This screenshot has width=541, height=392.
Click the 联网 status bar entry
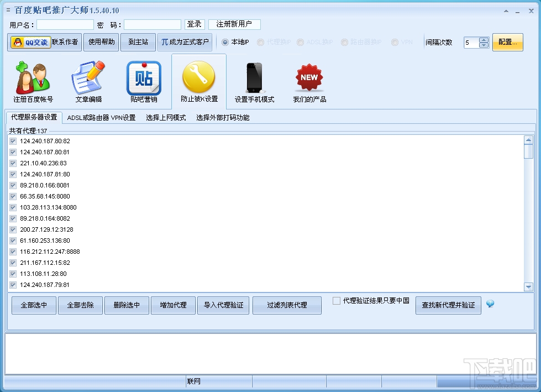193,381
